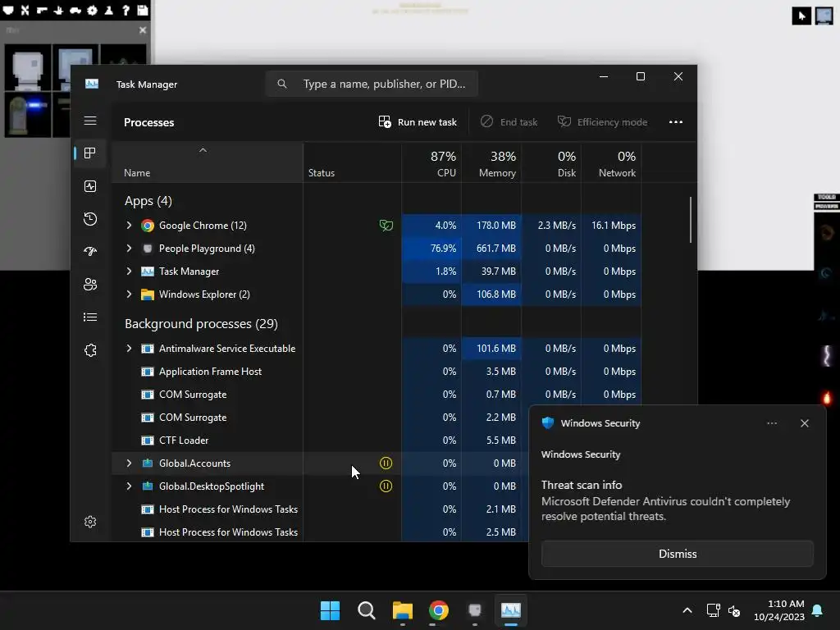Open Windows Security notification options ellipsis
The width and height of the screenshot is (840, 630).
(771, 423)
